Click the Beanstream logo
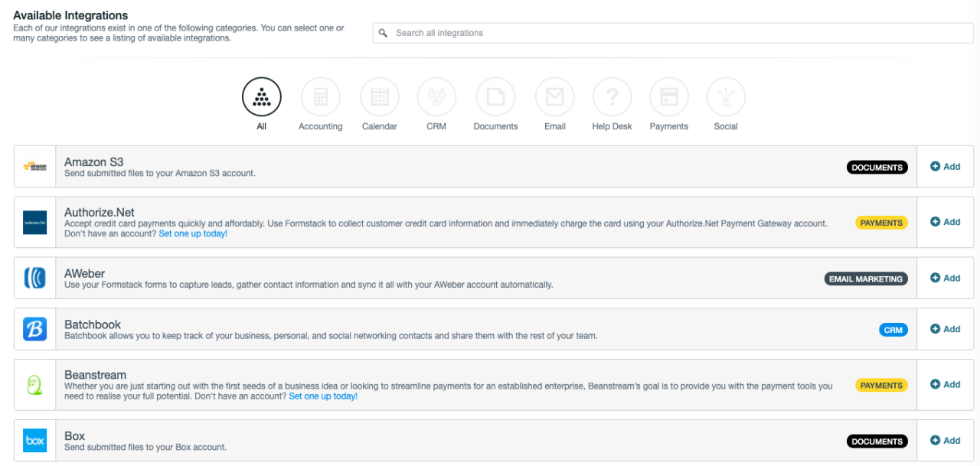Screen dimensions: 980x466 pyautogui.click(x=35, y=385)
